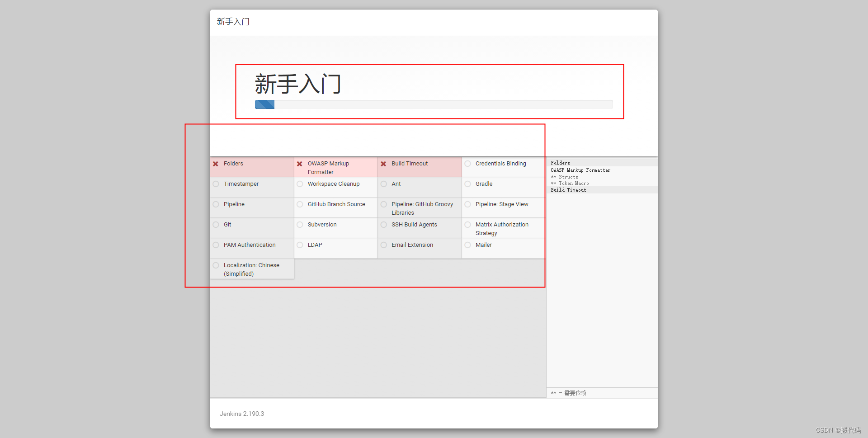Viewport: 868px width, 438px height.
Task: Click the small 新手入门 dialog header title
Action: pyautogui.click(x=233, y=22)
